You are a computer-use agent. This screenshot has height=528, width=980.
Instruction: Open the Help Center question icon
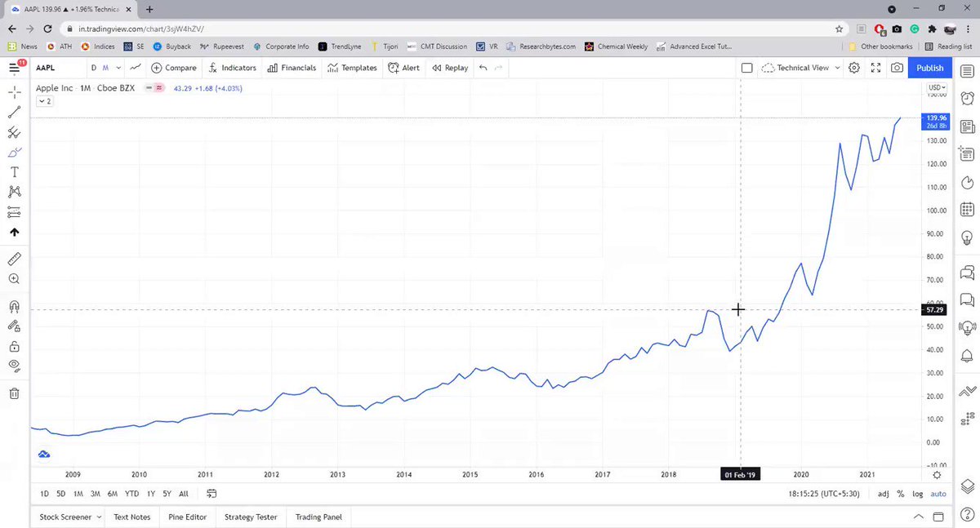[968, 515]
